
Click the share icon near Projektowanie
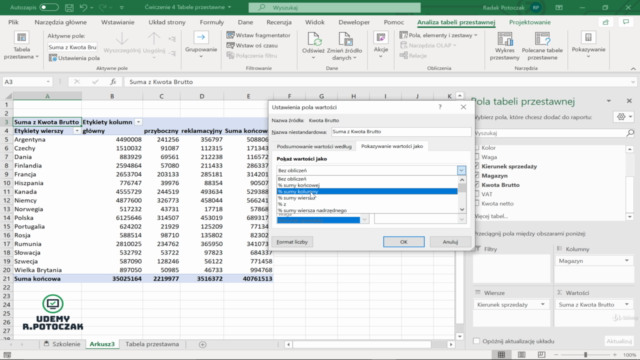(x=606, y=22)
